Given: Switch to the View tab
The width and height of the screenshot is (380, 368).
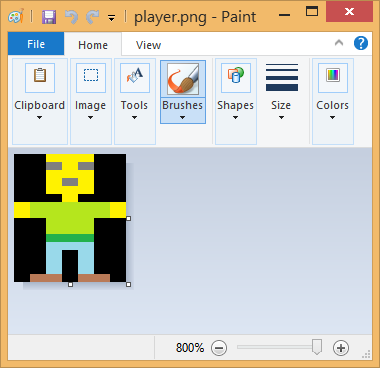Looking at the screenshot, I should coord(148,45).
